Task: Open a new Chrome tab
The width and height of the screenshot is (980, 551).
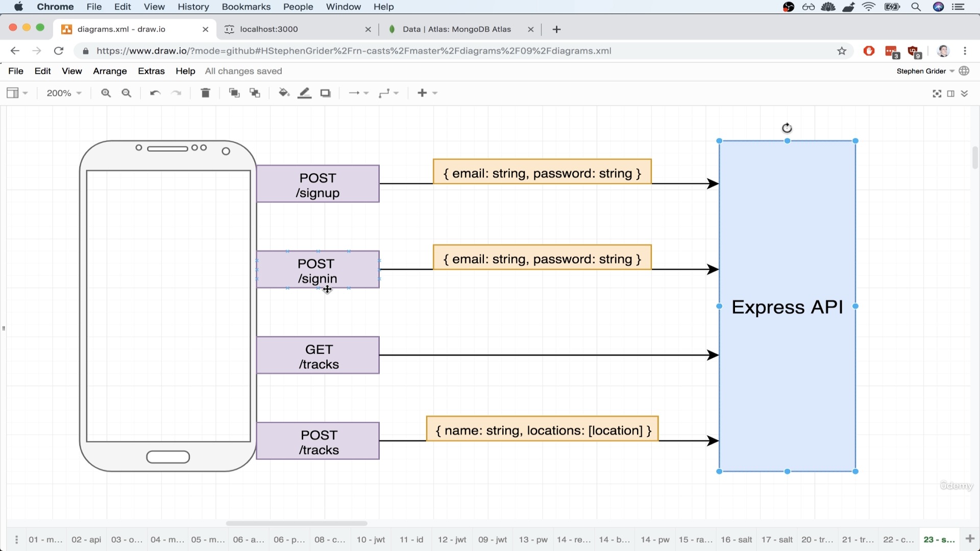Action: pos(556,30)
